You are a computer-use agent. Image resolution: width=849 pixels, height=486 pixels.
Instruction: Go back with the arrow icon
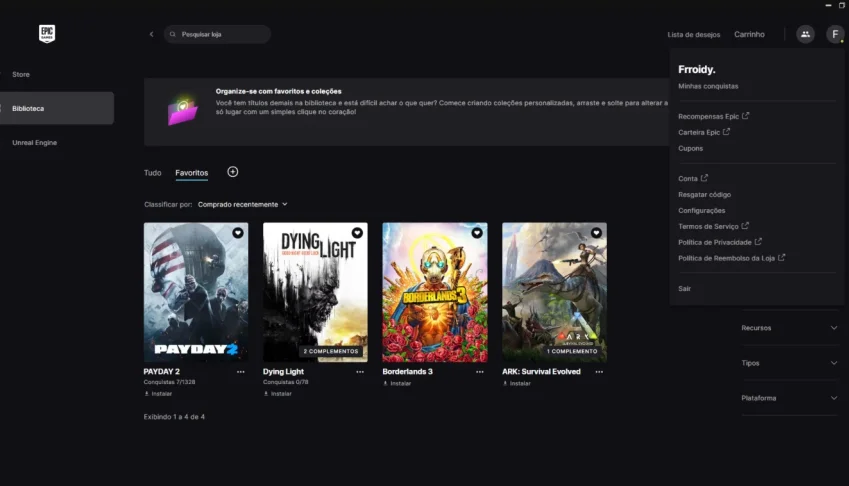152,34
